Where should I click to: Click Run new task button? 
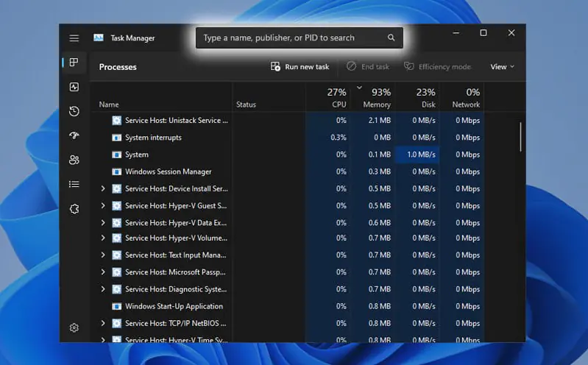(x=300, y=67)
